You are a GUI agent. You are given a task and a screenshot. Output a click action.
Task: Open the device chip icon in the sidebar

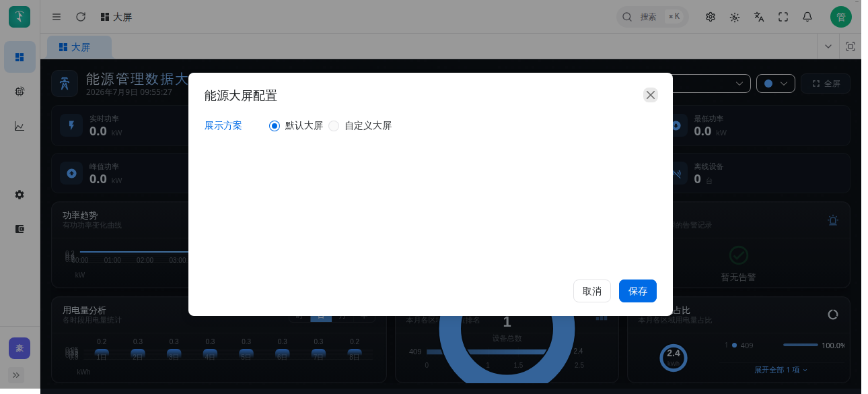(20, 92)
